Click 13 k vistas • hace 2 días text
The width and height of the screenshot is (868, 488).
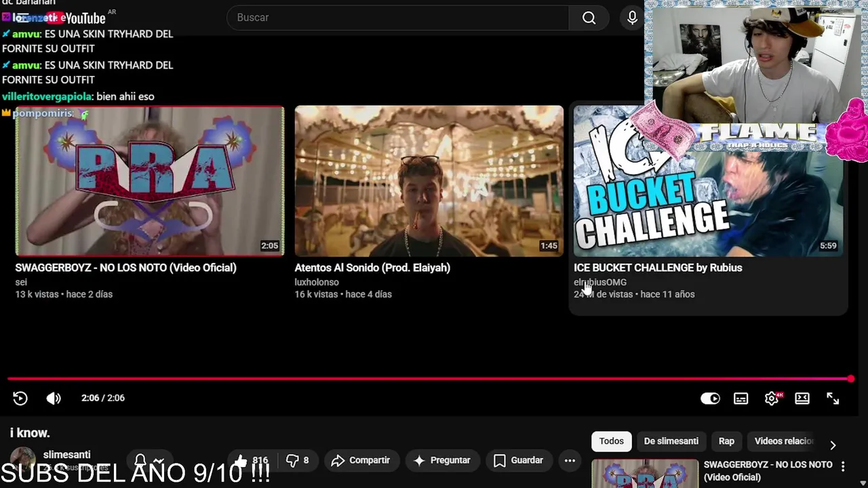[x=64, y=294]
